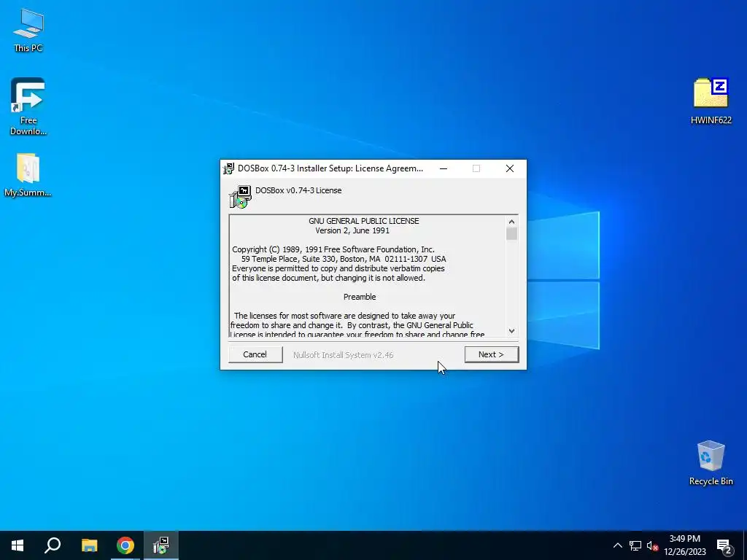Click the installer title bar icon
747x560 pixels.
(x=228, y=168)
